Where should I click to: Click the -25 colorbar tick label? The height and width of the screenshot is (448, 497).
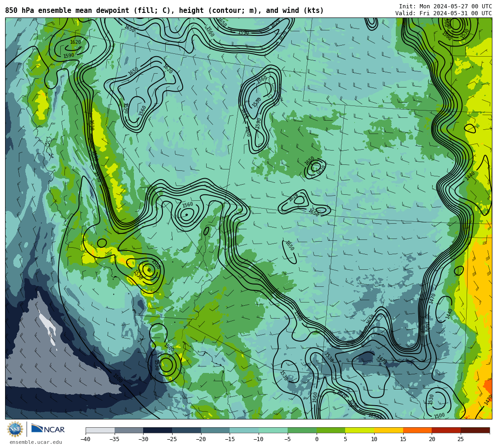coord(172,439)
